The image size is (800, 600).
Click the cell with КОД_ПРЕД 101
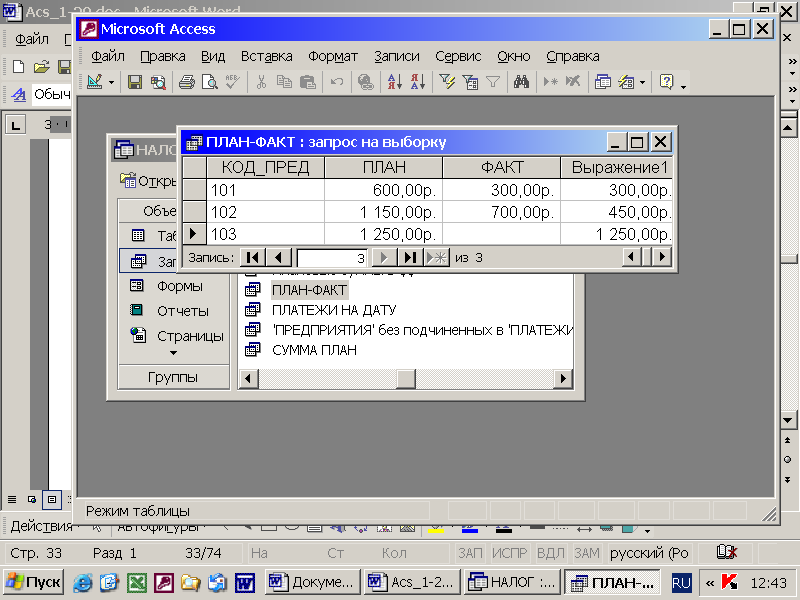click(x=265, y=190)
